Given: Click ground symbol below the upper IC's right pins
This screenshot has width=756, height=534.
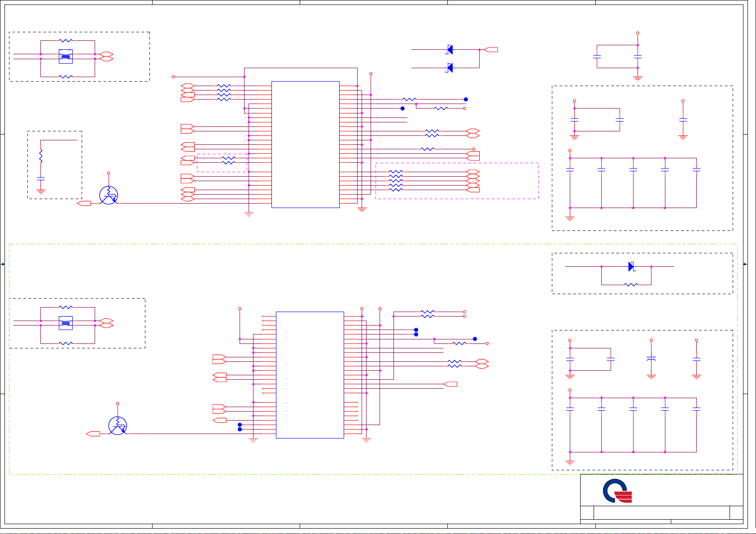Looking at the screenshot, I should tap(362, 210).
